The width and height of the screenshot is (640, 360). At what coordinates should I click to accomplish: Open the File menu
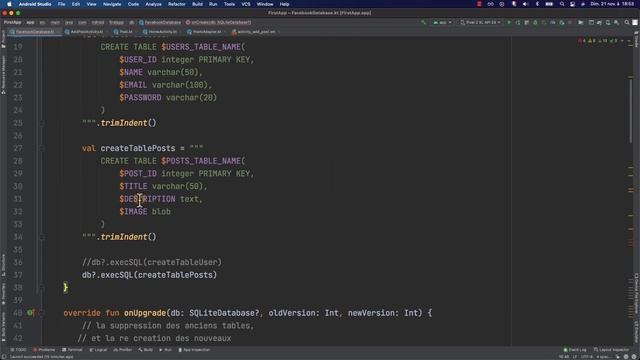click(x=61, y=4)
